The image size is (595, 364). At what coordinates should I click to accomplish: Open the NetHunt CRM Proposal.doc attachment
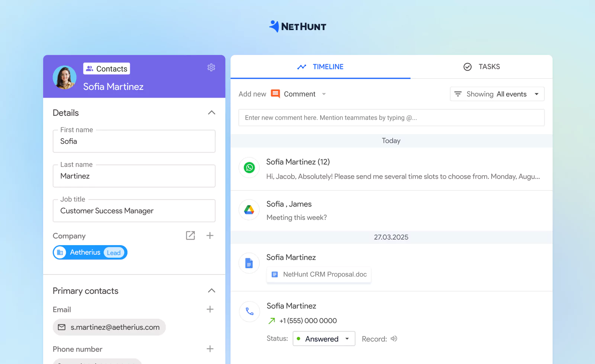(x=318, y=274)
